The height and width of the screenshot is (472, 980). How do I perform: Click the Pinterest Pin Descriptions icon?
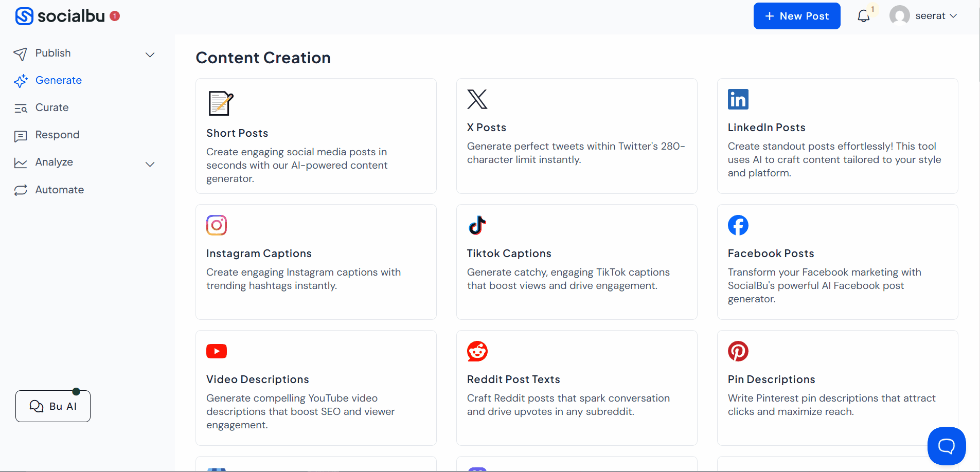738,351
